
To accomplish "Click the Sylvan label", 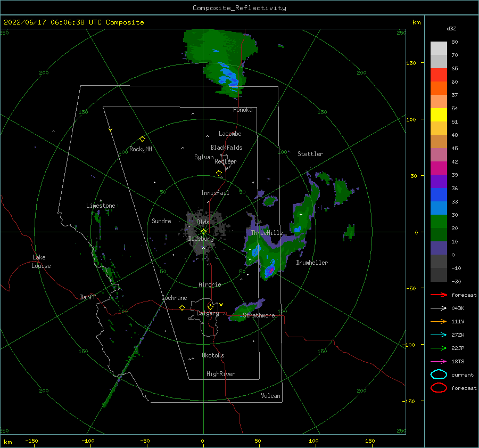I will (204, 157).
